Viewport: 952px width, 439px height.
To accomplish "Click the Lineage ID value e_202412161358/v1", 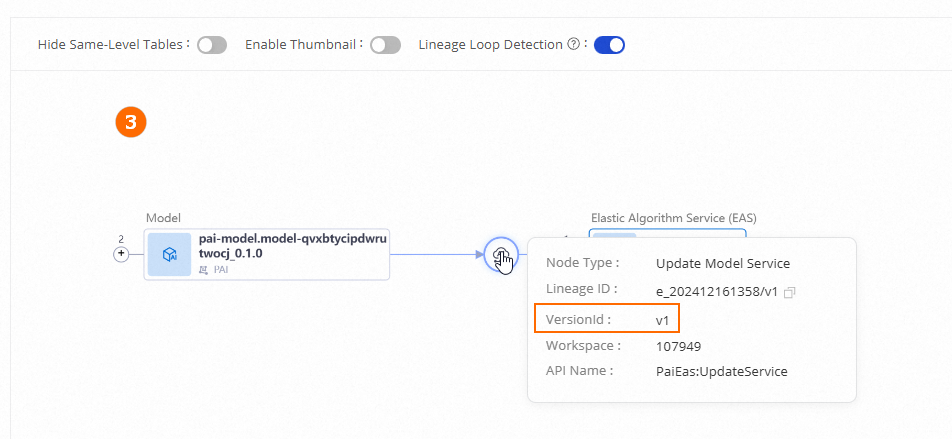I will (x=717, y=291).
